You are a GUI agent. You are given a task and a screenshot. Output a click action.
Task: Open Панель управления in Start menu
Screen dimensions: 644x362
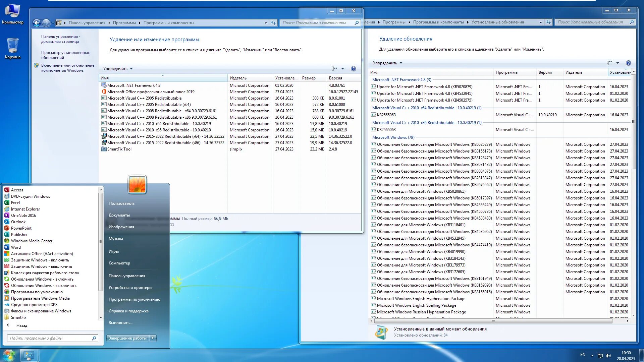point(127,276)
